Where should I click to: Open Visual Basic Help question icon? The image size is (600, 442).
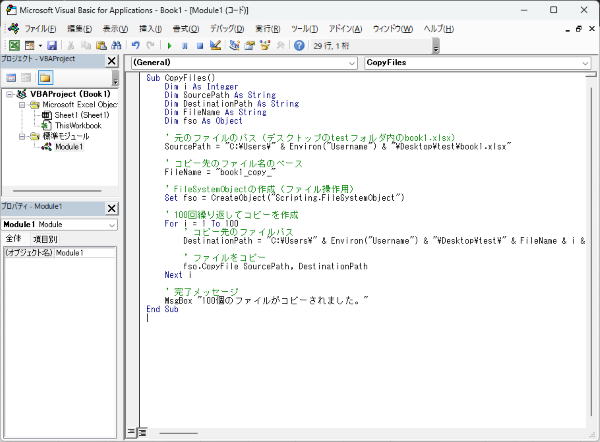[x=299, y=46]
